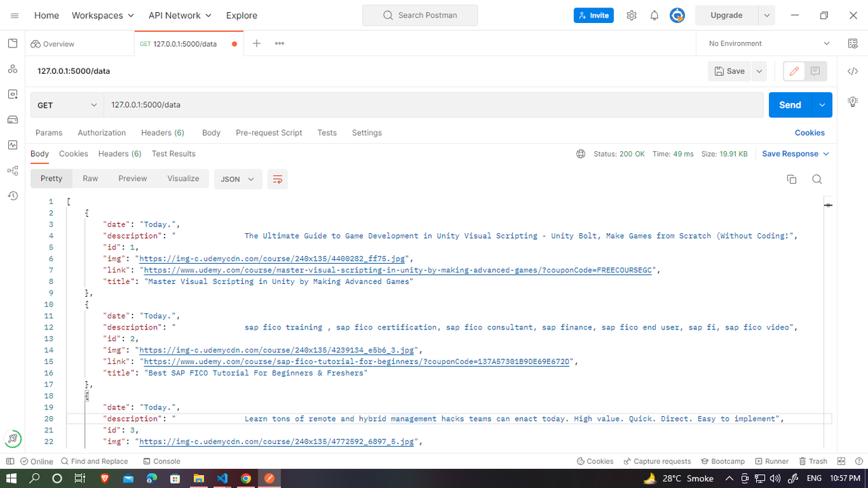This screenshot has width=868, height=488.
Task: Switch response view to Raw
Action: pos(90,179)
